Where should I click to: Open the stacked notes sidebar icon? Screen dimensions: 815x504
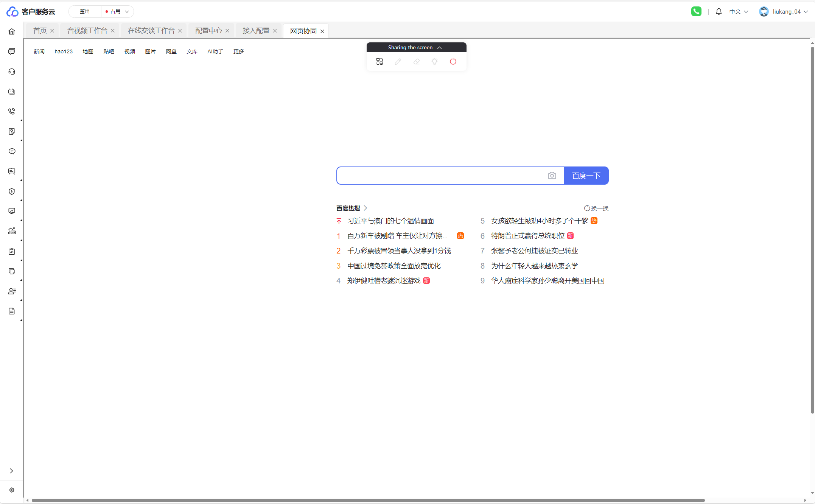pos(12,271)
